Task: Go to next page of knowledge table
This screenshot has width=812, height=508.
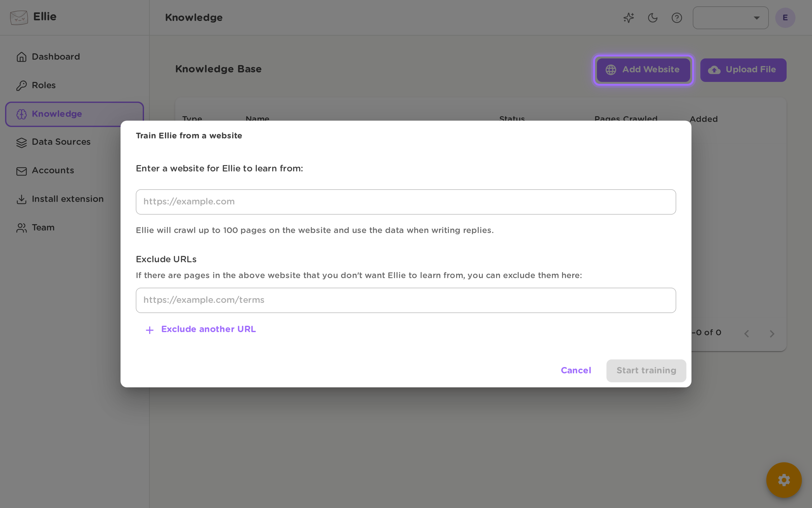Action: [772, 334]
